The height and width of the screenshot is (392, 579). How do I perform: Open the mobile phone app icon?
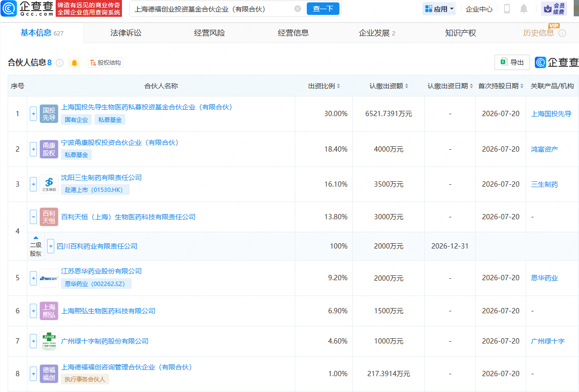[507, 9]
